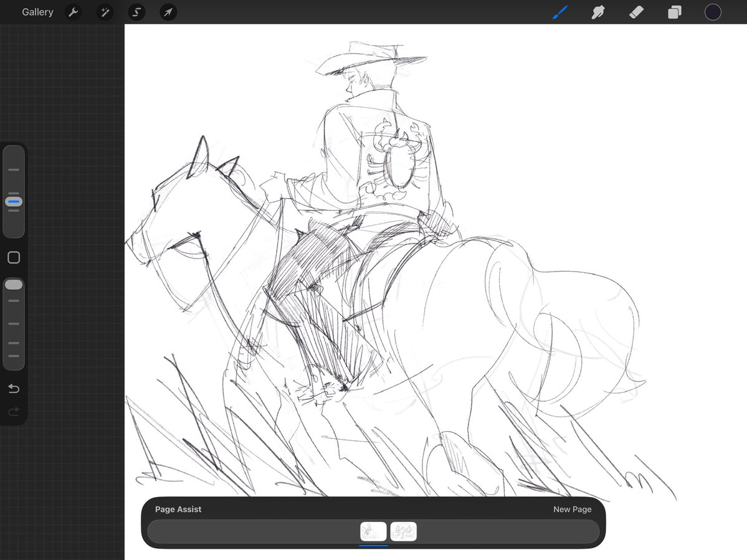Image resolution: width=747 pixels, height=560 pixels.
Task: Tap the Page Assist title
Action: [178, 509]
